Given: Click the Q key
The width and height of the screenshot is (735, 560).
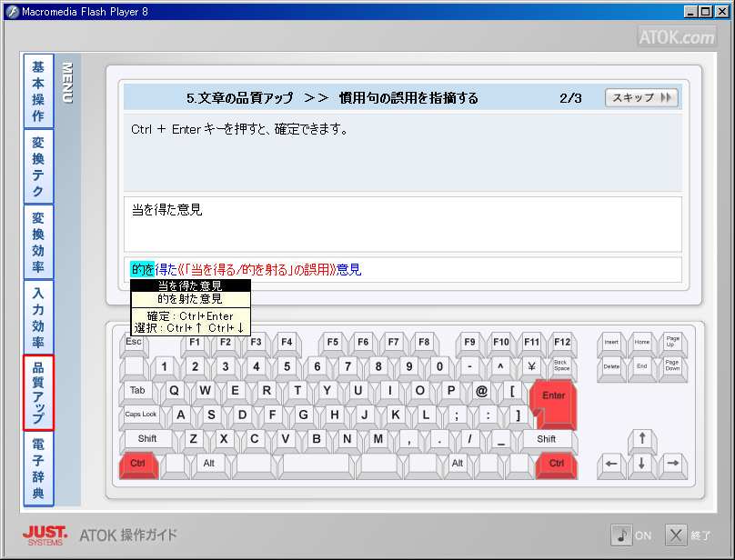Looking at the screenshot, I should click(x=175, y=393).
